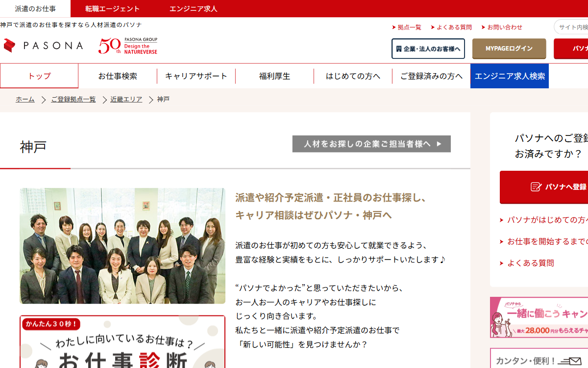Image resolution: width=588 pixels, height=368 pixels.
Task: Switch to the エンジニア求人 tab
Action: pos(193,9)
